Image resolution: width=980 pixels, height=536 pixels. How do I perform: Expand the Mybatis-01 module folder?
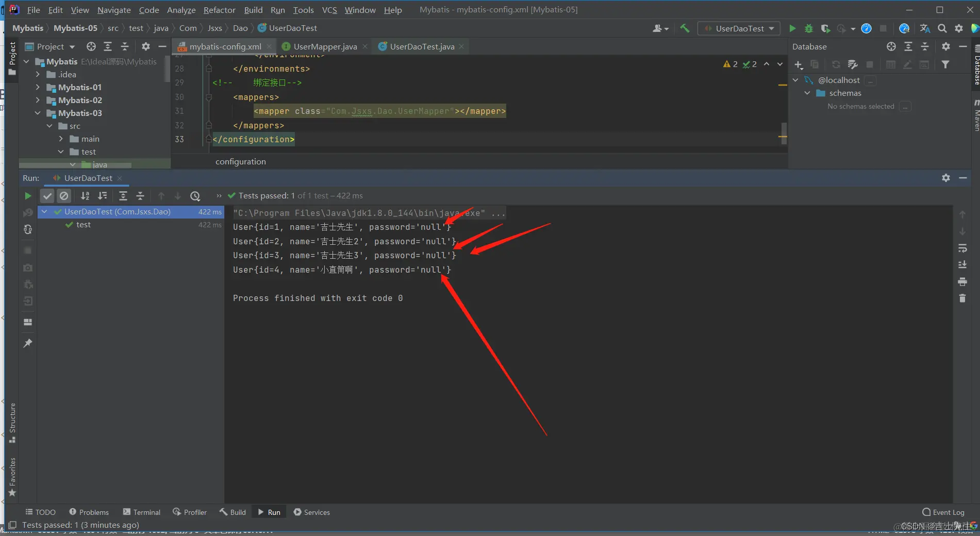[38, 87]
